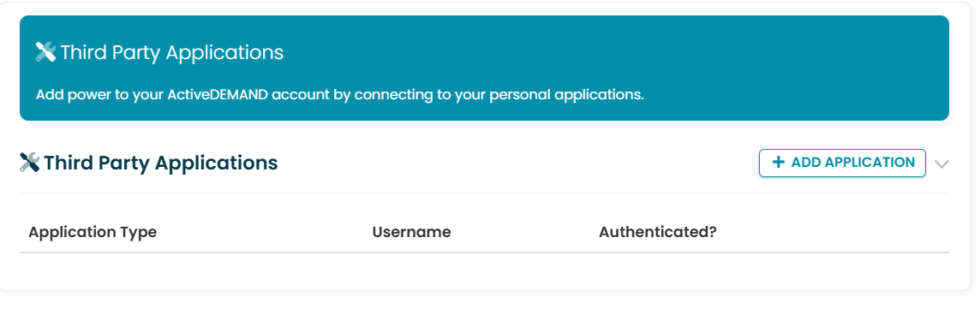Sort by the Username column header
This screenshot has height=315, width=980.
411,232
